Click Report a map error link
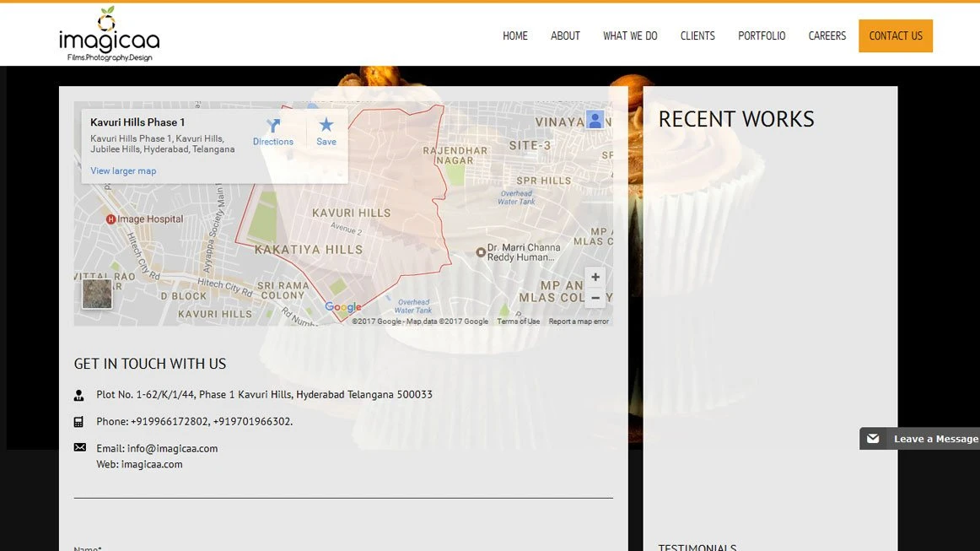The height and width of the screenshot is (551, 980). point(579,321)
